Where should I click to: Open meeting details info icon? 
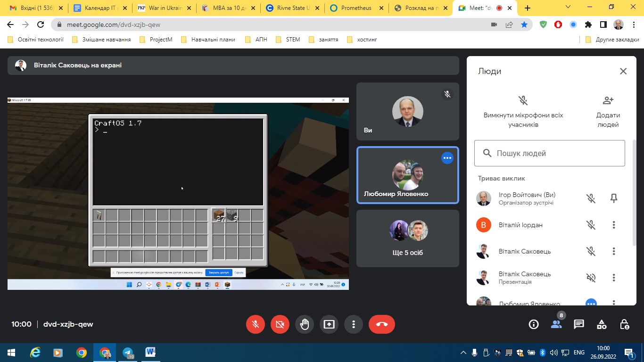534,324
